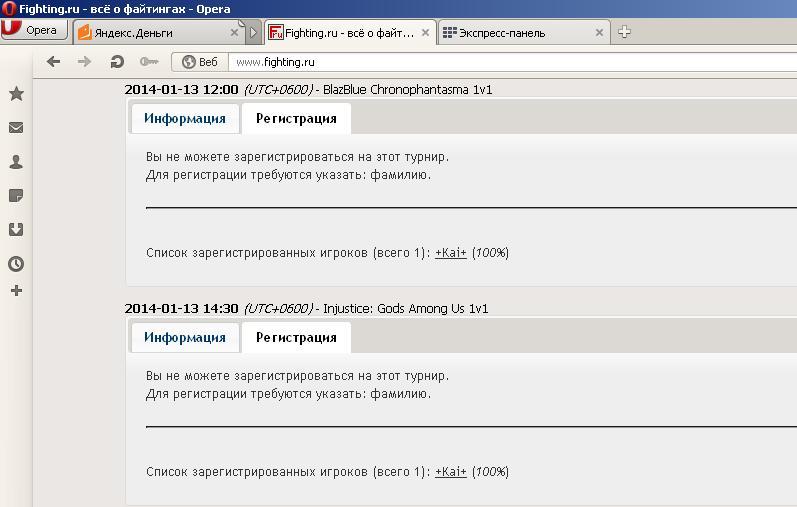Open the Notes panel in sidebar

point(16,196)
